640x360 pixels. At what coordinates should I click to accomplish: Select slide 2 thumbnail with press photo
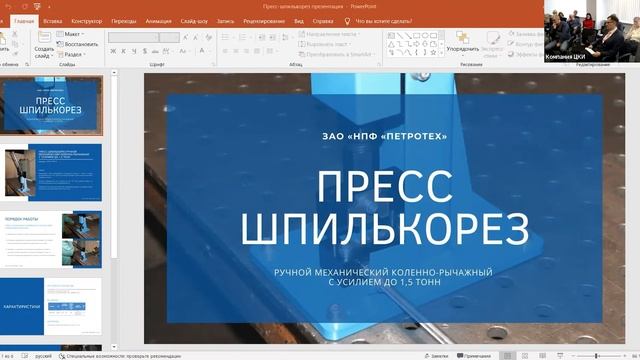[52, 172]
